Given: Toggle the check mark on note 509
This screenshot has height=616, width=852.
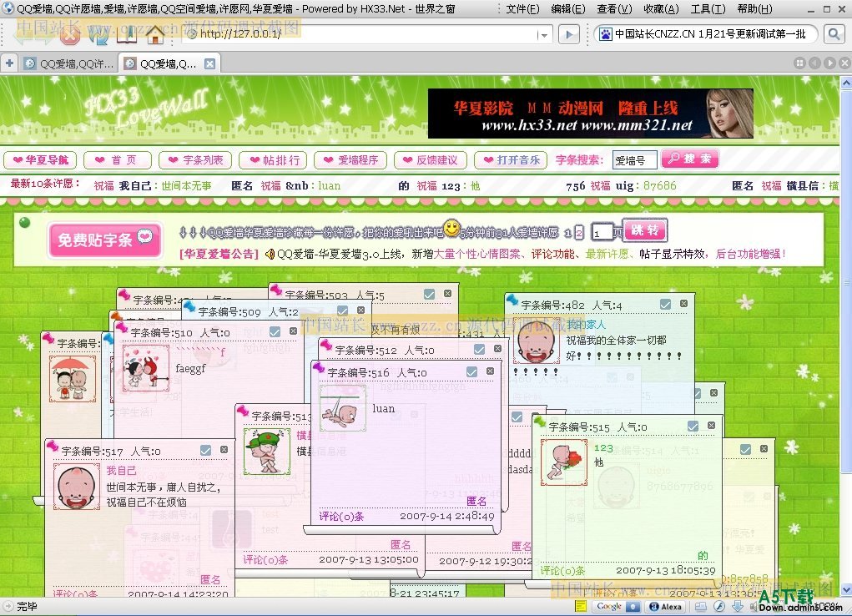Looking at the screenshot, I should pyautogui.click(x=342, y=311).
